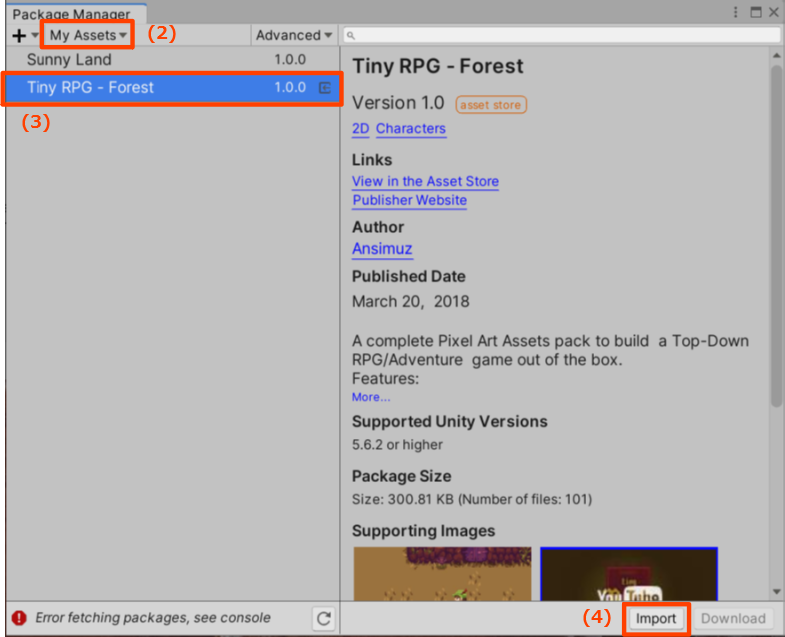The width and height of the screenshot is (785, 637).
Task: Click the Error fetching packages message
Action: pos(153,618)
